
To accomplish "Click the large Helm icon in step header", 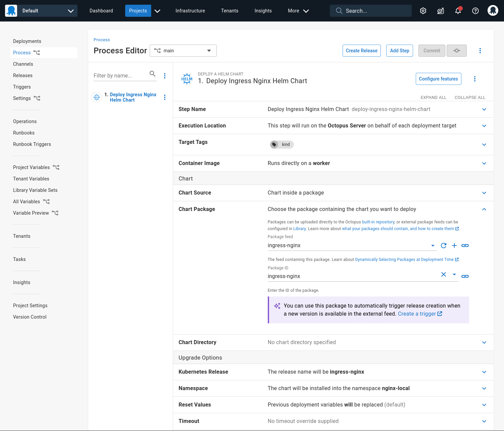I will [x=187, y=79].
